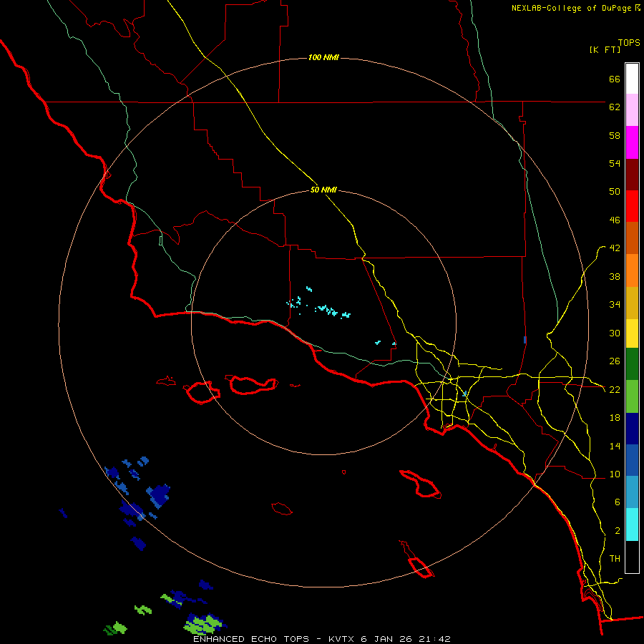Screen dimensions: 644x644
Task: Click the yellow legend swatch near 30
Action: 632,333
